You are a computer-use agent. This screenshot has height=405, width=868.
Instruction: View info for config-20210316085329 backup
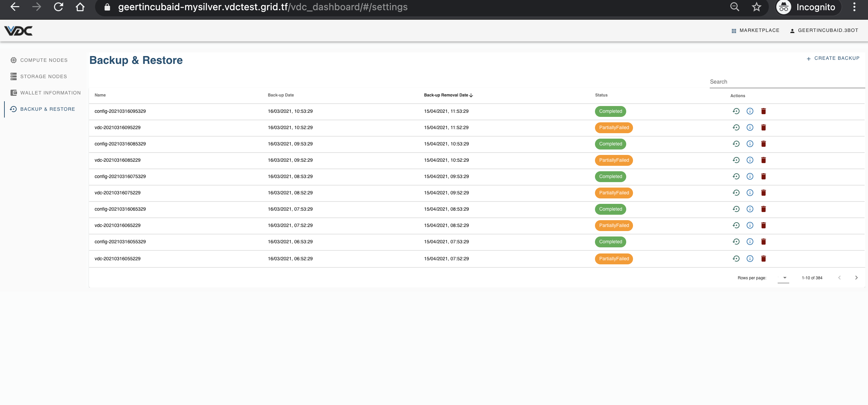coord(750,144)
